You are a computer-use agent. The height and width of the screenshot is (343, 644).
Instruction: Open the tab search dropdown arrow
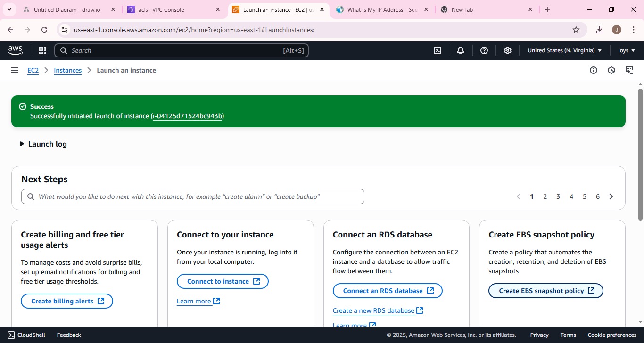tap(9, 9)
